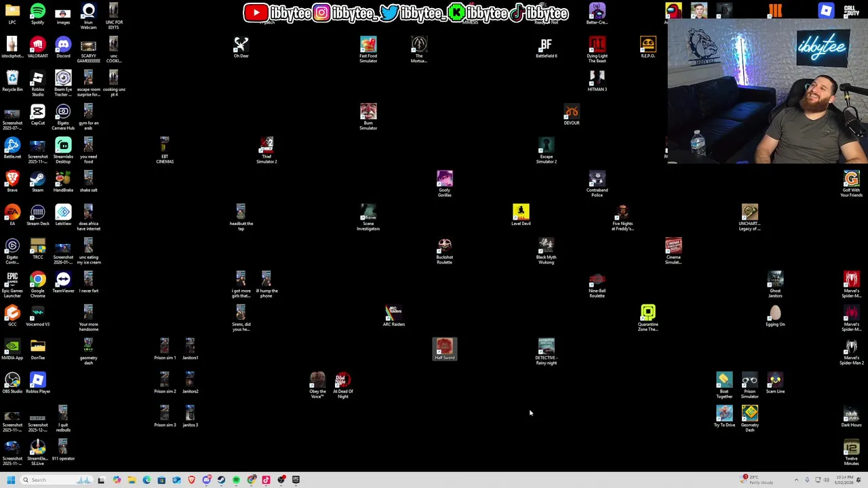Open Twelve Minutes desktop icon
868x488 pixels.
pos(851,453)
